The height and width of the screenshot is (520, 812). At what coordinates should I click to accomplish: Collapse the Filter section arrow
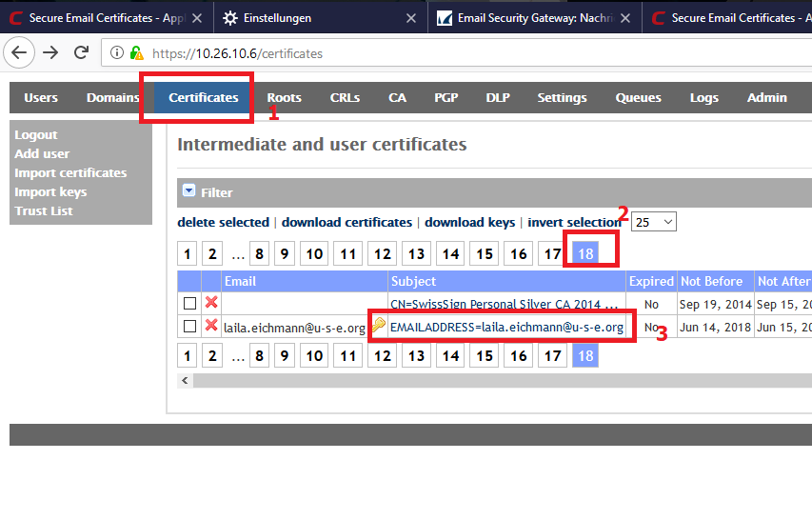[188, 191]
